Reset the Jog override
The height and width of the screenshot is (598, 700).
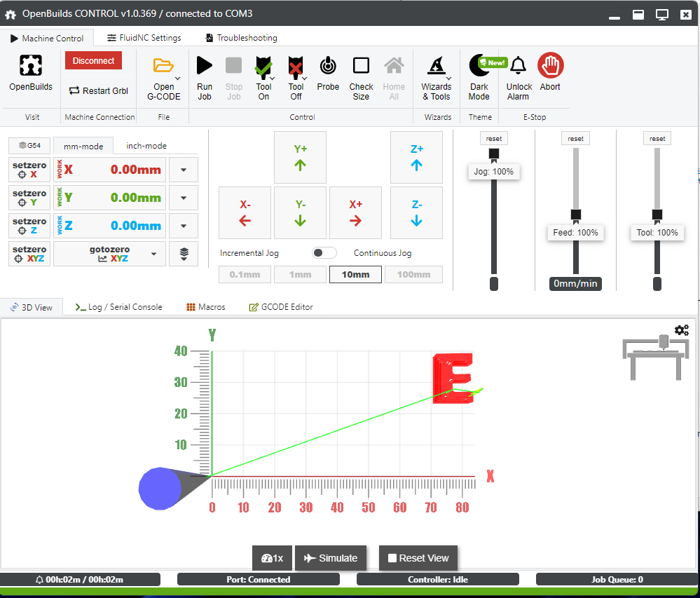(494, 138)
